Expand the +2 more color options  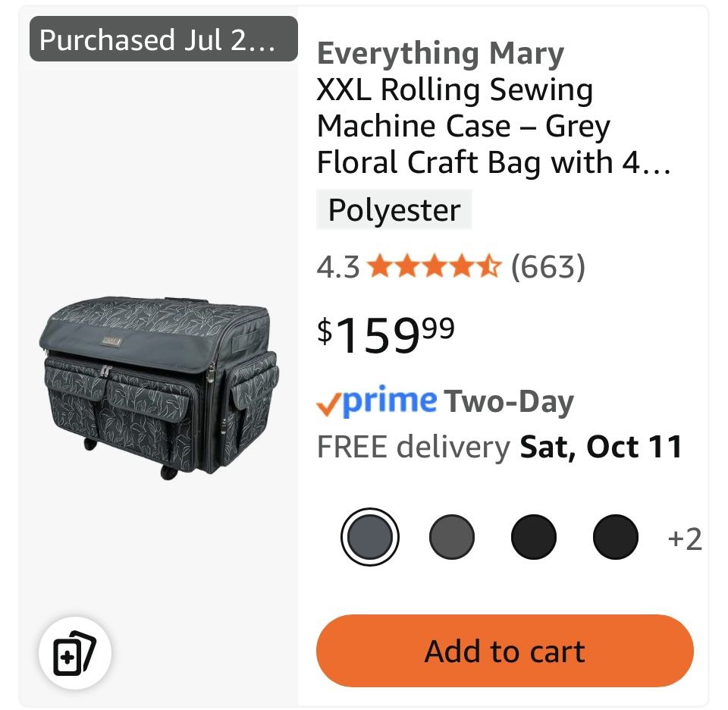pyautogui.click(x=684, y=539)
